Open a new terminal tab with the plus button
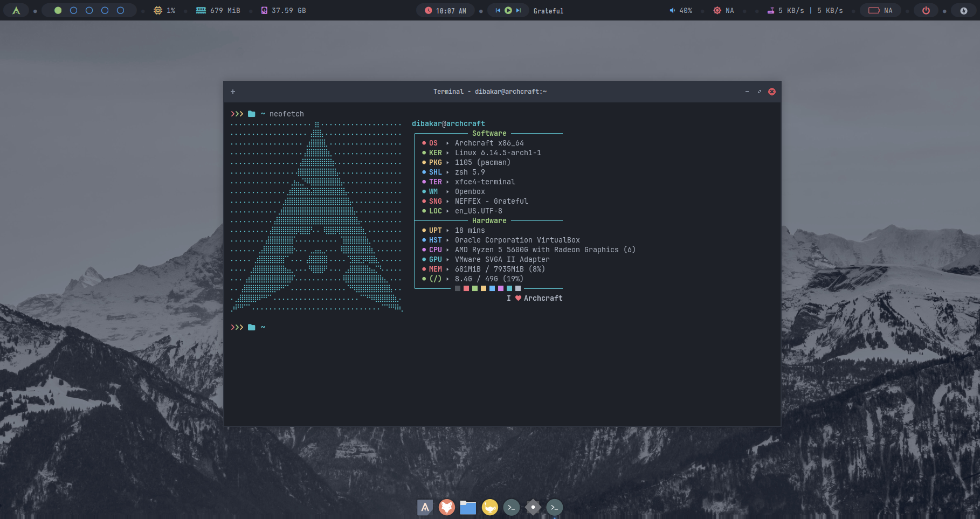The image size is (980, 519). pyautogui.click(x=233, y=92)
